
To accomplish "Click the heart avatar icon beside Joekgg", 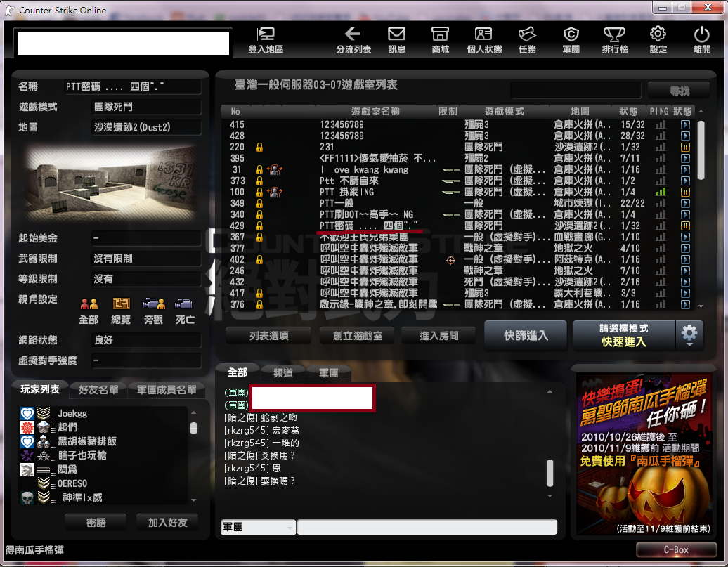I will tap(27, 413).
